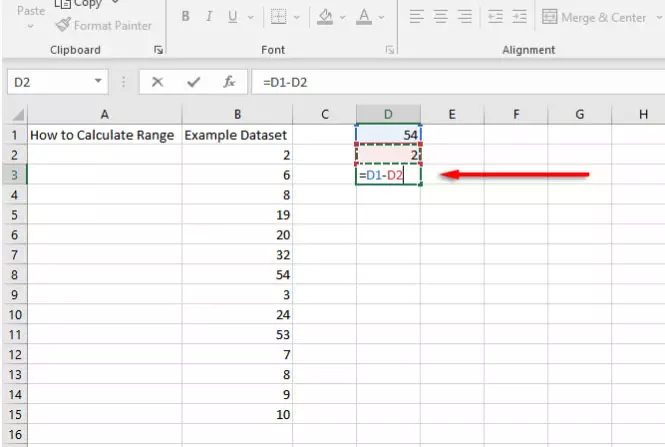
Task: Decrease indent in Alignment group
Action: (x=495, y=17)
